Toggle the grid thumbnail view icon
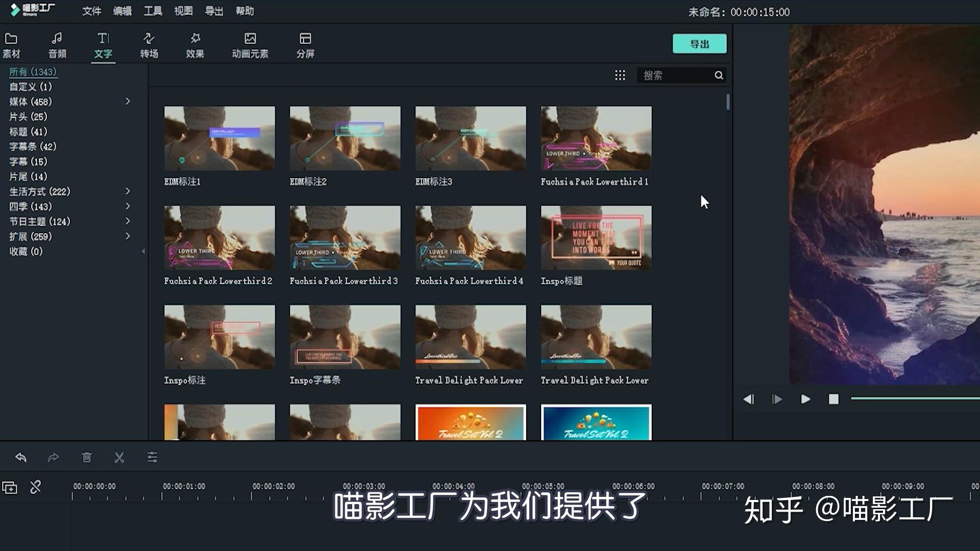 620,76
